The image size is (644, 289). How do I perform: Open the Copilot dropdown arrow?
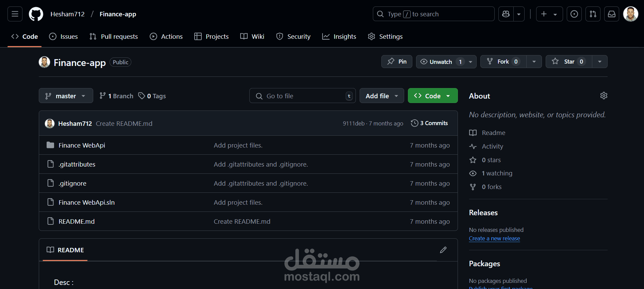(519, 14)
